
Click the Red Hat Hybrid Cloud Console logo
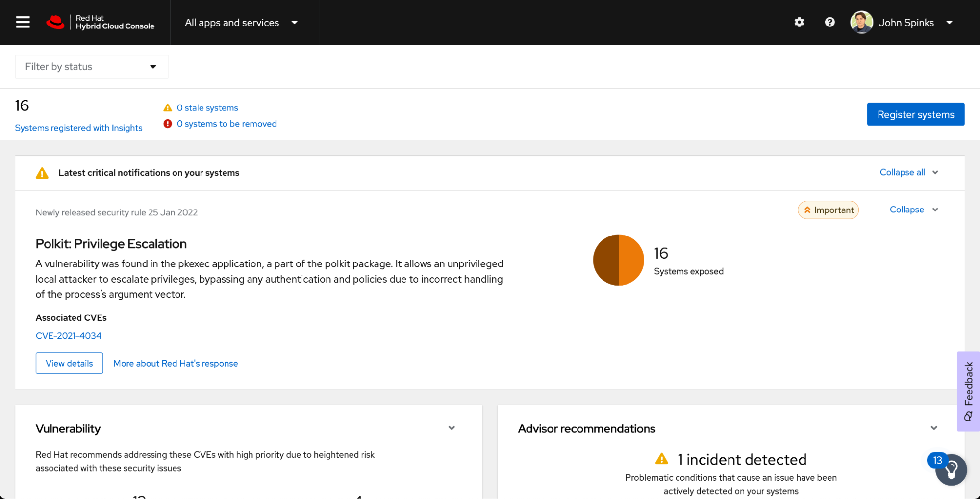tap(101, 23)
